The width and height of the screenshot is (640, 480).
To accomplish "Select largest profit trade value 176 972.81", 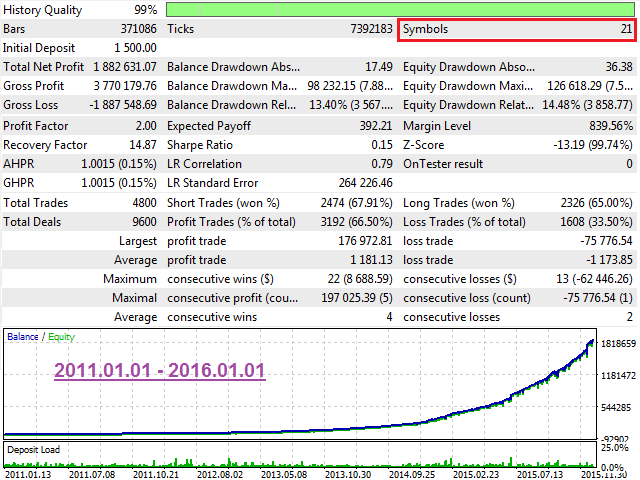I will [x=365, y=241].
